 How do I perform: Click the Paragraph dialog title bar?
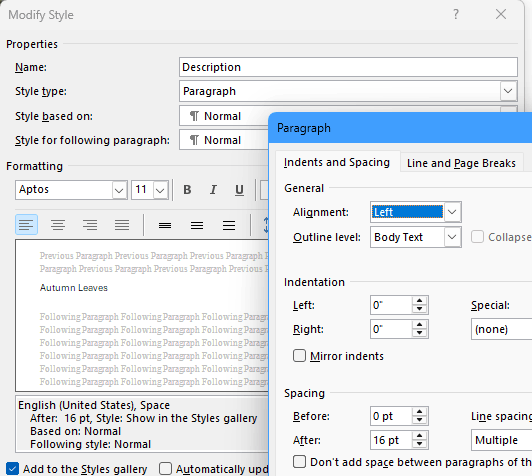[x=400, y=128]
